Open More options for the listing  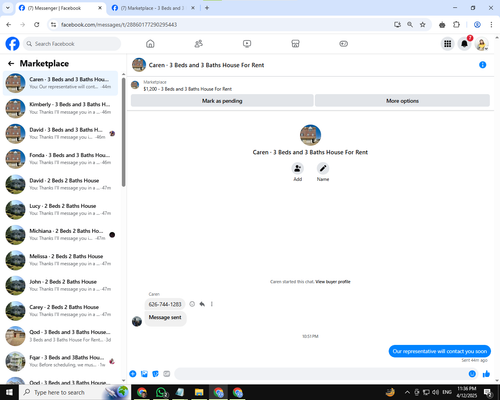point(402,101)
